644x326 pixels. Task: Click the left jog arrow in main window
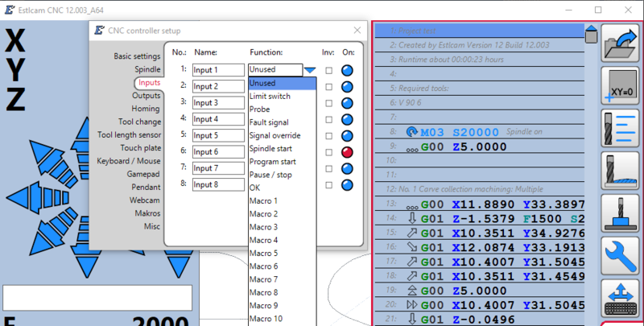(37, 197)
